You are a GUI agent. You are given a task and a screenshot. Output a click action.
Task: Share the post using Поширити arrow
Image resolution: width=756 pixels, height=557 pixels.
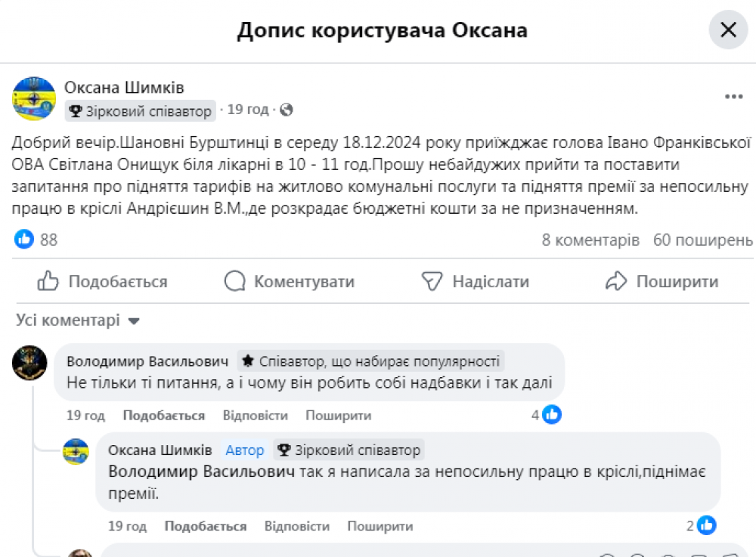[661, 282]
